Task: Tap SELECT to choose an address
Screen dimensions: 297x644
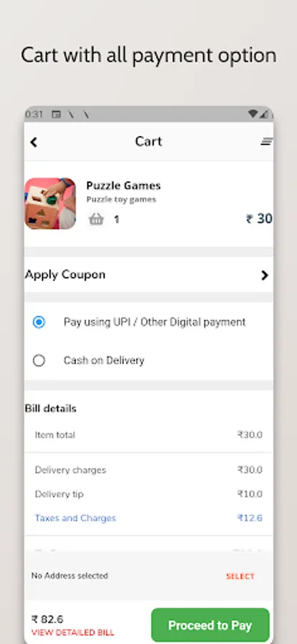Action: pyautogui.click(x=240, y=577)
